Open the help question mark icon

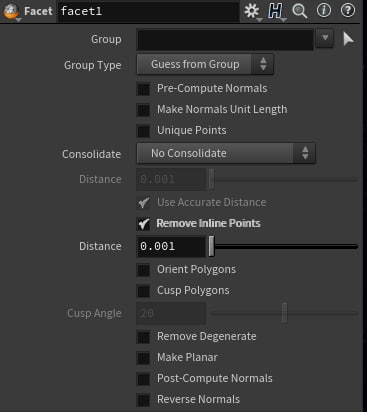pos(348,11)
